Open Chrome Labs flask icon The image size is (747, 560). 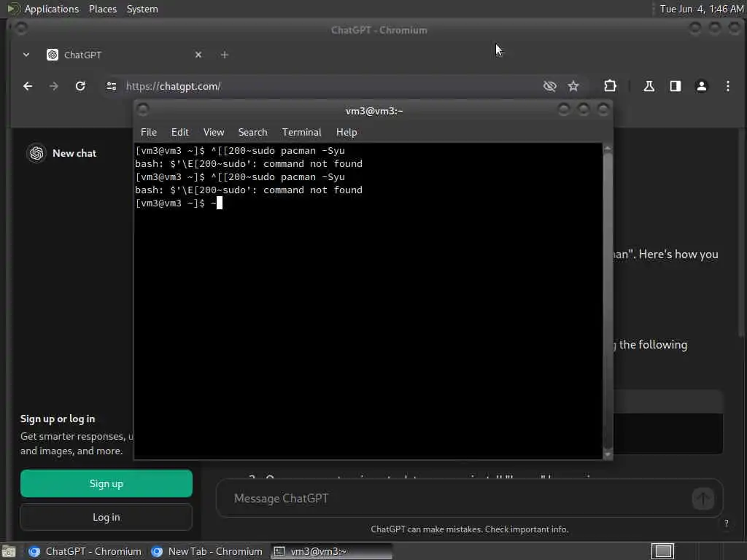(649, 86)
